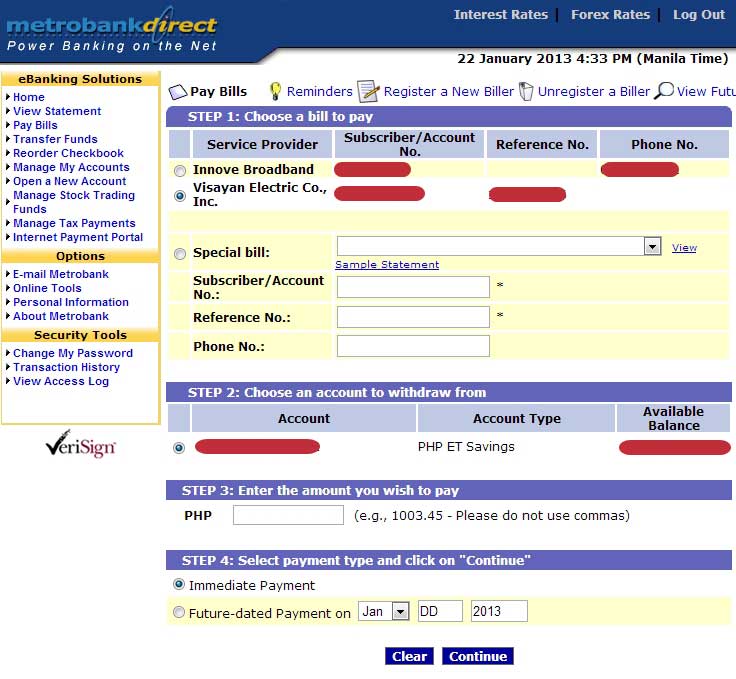This screenshot has width=736, height=679.
Task: Focus the Subscriber/Account No. input field
Action: (x=413, y=287)
